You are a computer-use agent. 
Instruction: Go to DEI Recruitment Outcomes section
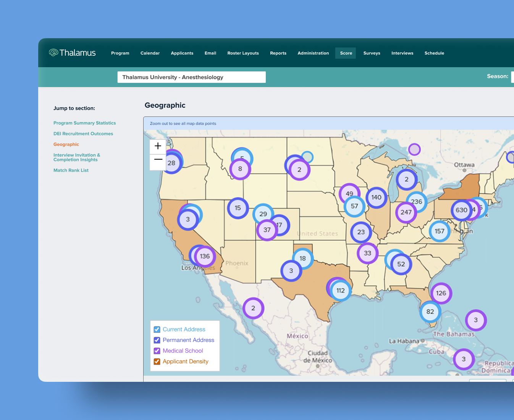[x=83, y=134]
